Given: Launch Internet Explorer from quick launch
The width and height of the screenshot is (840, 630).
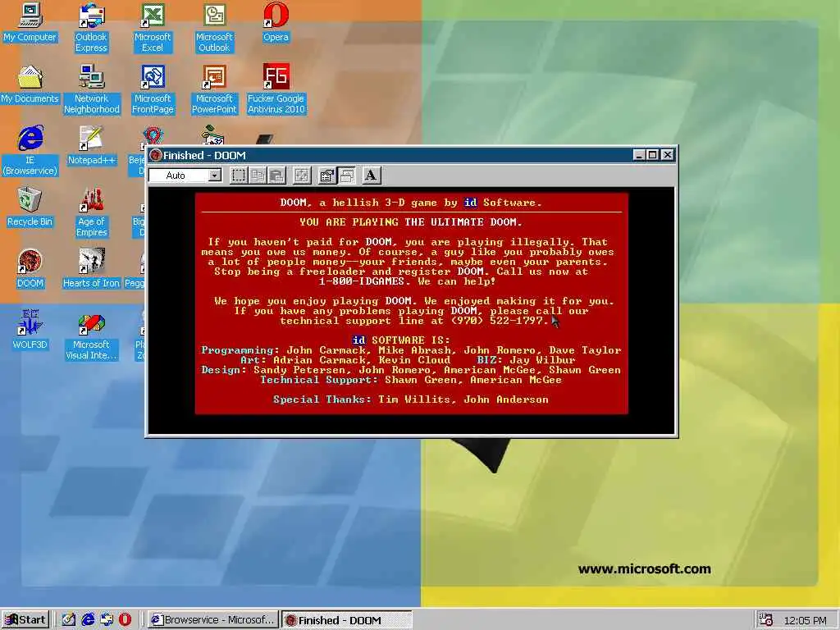Looking at the screenshot, I should [x=87, y=620].
